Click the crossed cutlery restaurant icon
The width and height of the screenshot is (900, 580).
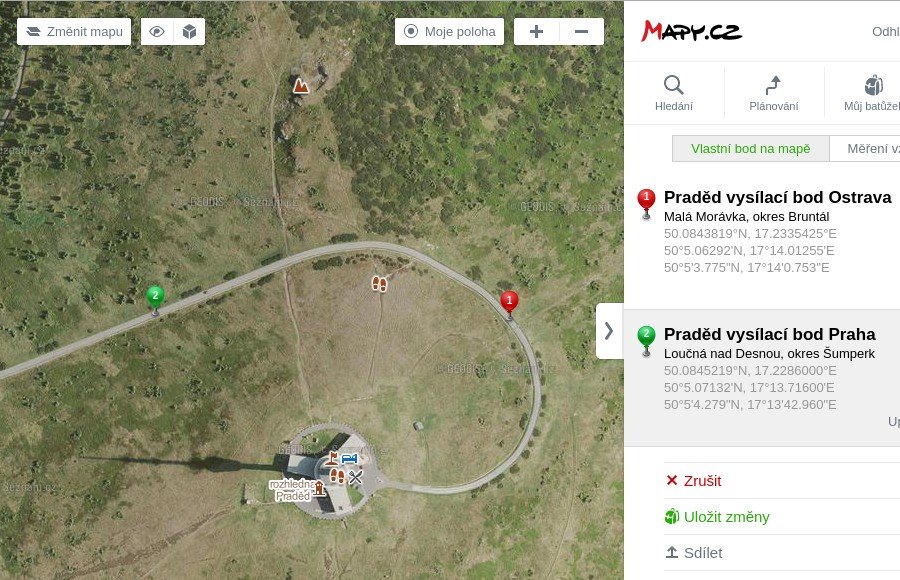(355, 477)
